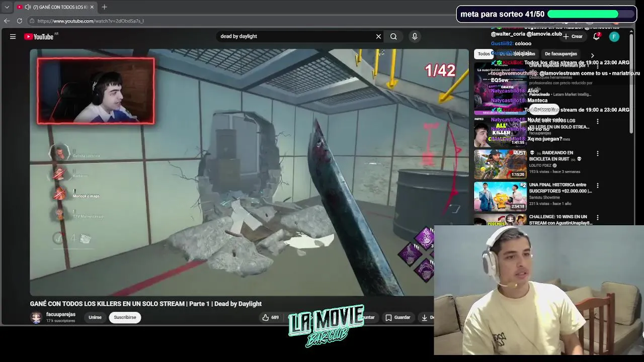Click UNA FINAL HISTORICA entre SUSCRIPTORES title
The height and width of the screenshot is (362, 644).
560,188
